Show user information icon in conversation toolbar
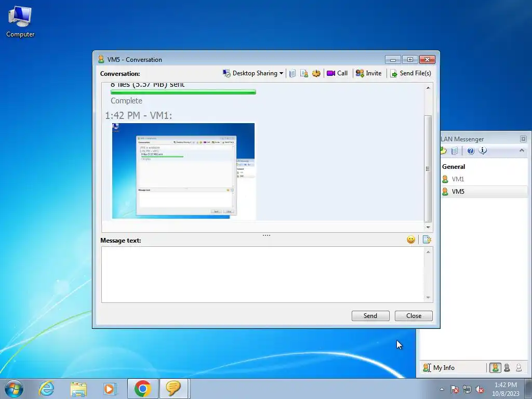The image size is (532, 399). (x=304, y=73)
